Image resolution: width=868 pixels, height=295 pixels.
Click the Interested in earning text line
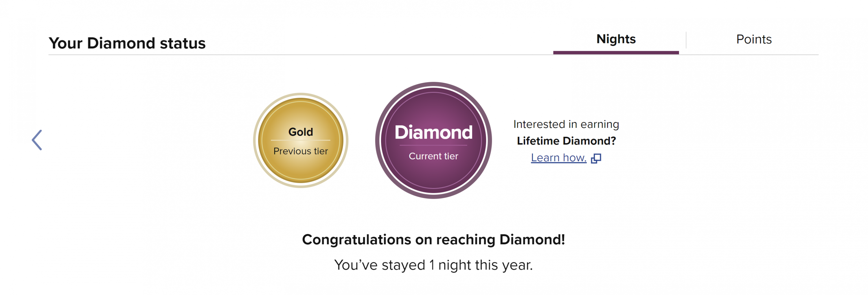click(567, 124)
